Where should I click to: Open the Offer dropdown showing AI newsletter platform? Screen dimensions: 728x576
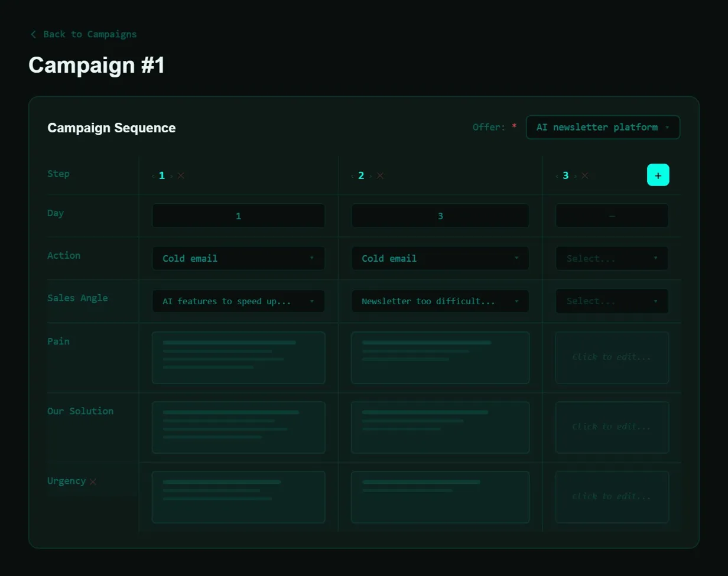602,127
